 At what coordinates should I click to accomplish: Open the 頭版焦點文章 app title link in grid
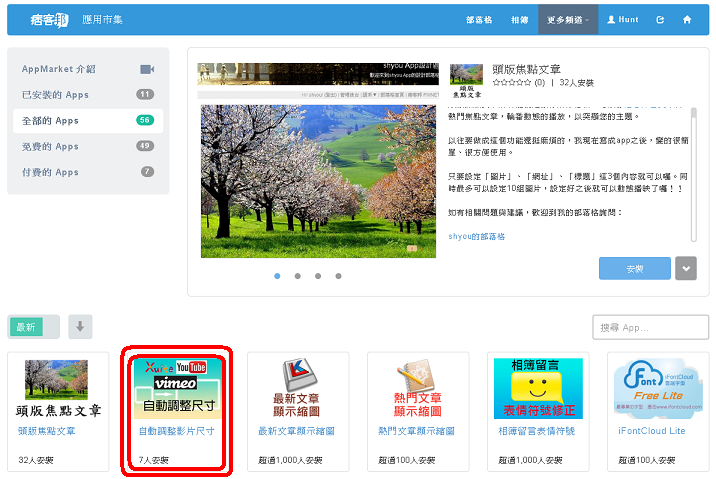coord(47,431)
